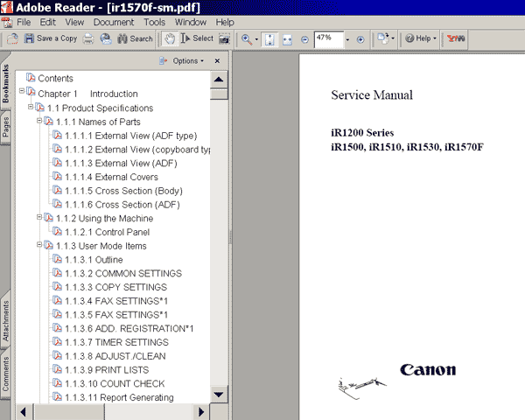Go to 1.1.1.5 Cross Section (Body)

pos(123,191)
